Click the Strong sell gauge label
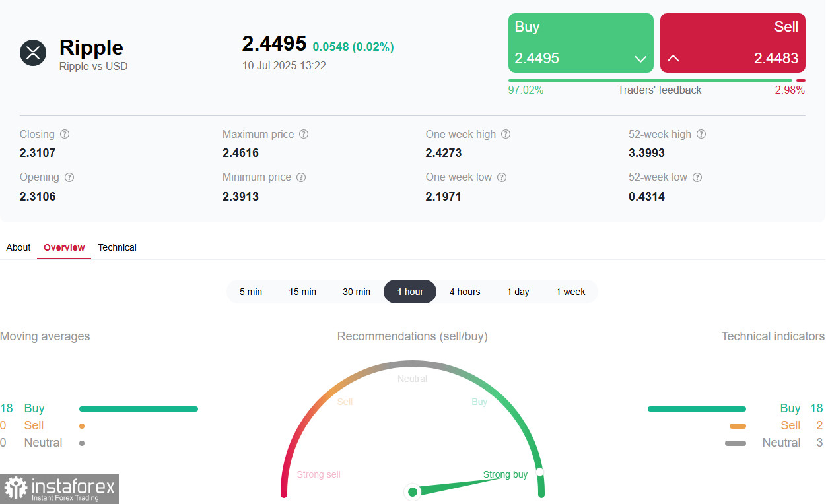The width and height of the screenshot is (826, 504). tap(319, 474)
